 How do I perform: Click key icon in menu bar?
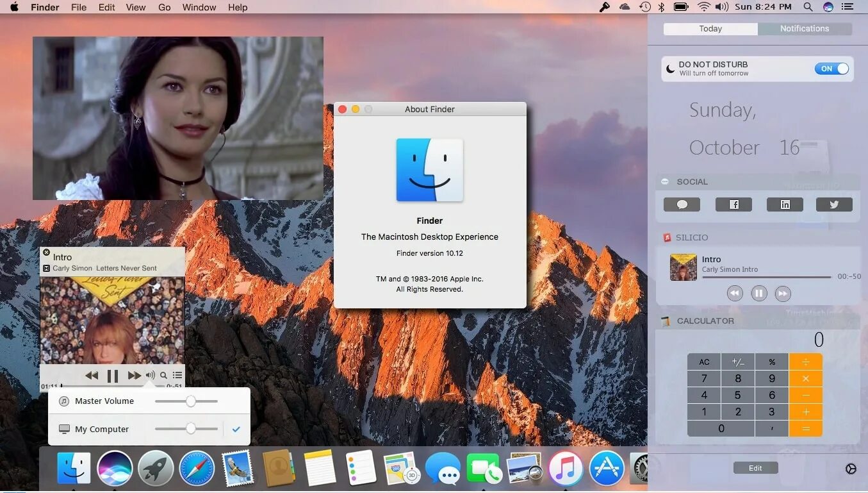point(604,7)
